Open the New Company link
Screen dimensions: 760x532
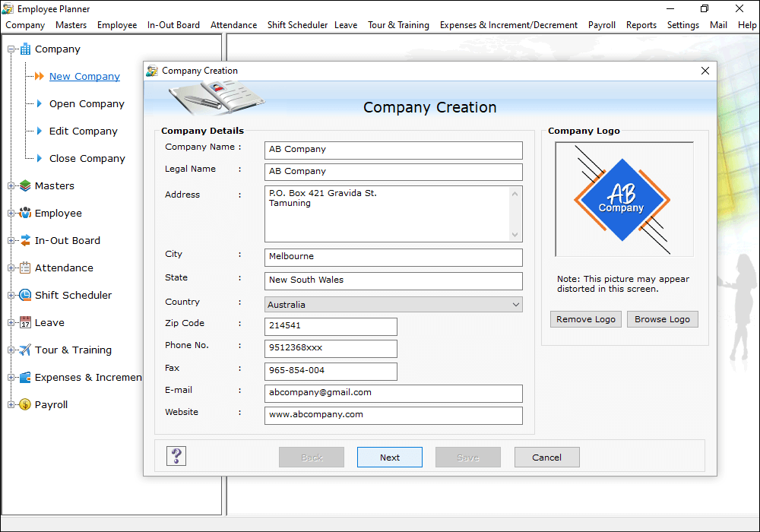84,76
